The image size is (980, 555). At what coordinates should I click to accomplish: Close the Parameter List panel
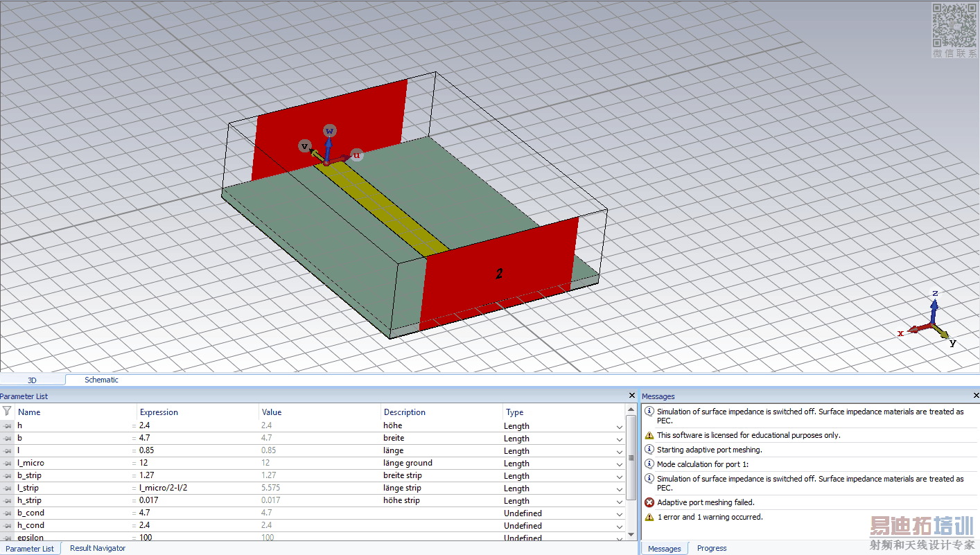(631, 396)
